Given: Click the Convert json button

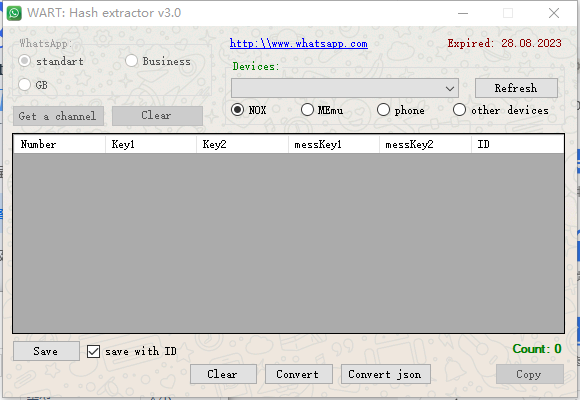Looking at the screenshot, I should 385,374.
